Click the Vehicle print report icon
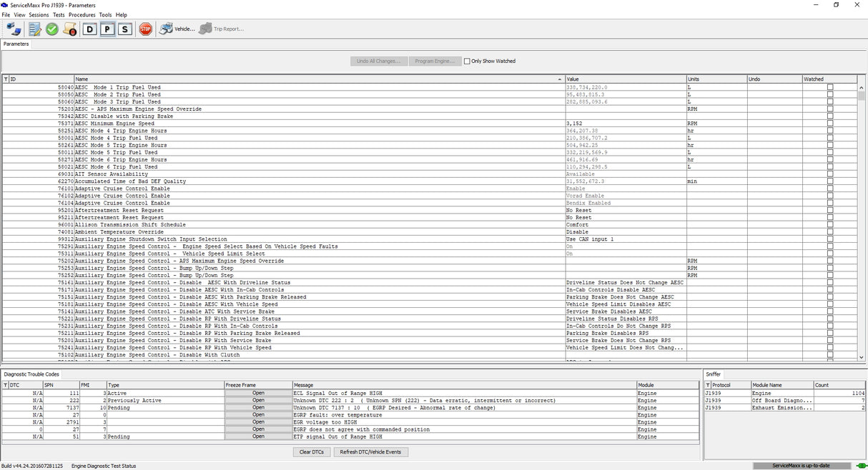 click(177, 29)
